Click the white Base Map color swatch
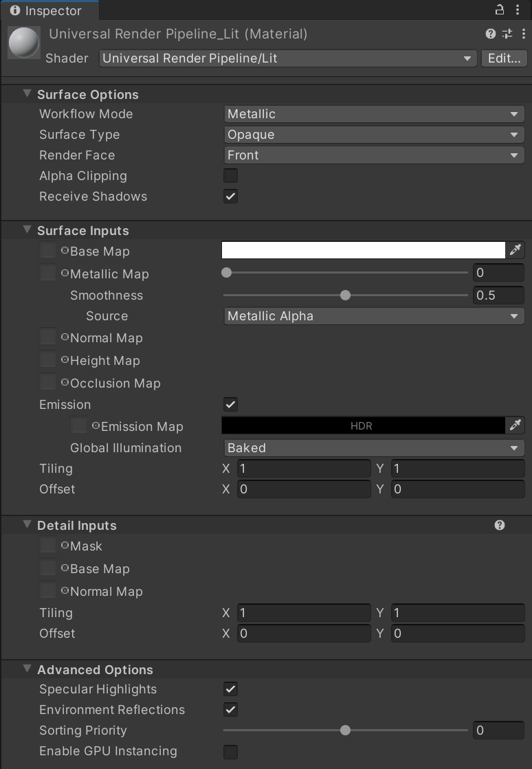The width and height of the screenshot is (532, 769). 364,250
